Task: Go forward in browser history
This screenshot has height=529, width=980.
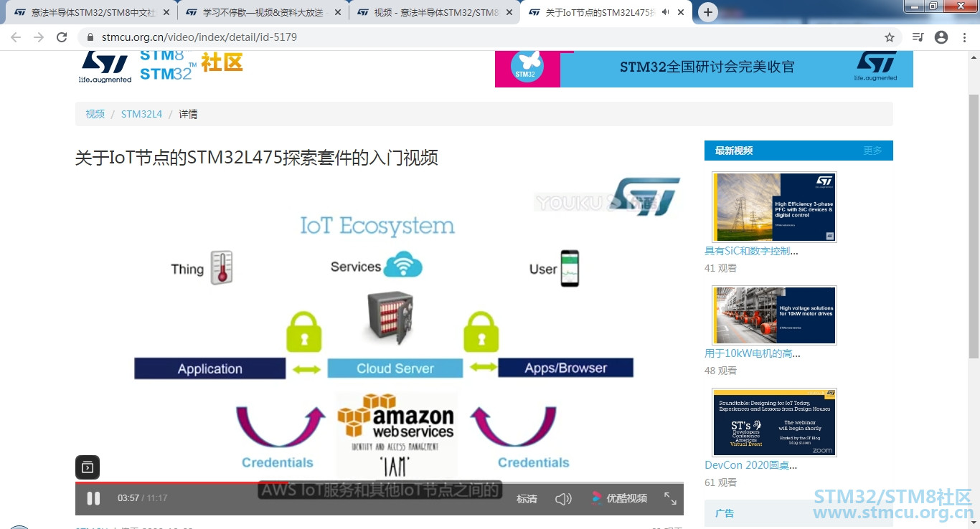Action: pos(39,37)
